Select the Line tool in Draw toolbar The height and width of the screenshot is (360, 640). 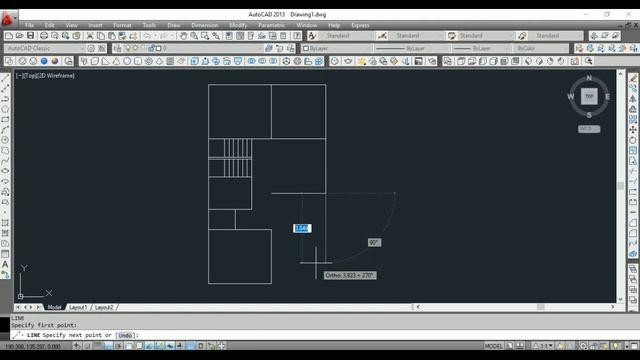[5, 78]
